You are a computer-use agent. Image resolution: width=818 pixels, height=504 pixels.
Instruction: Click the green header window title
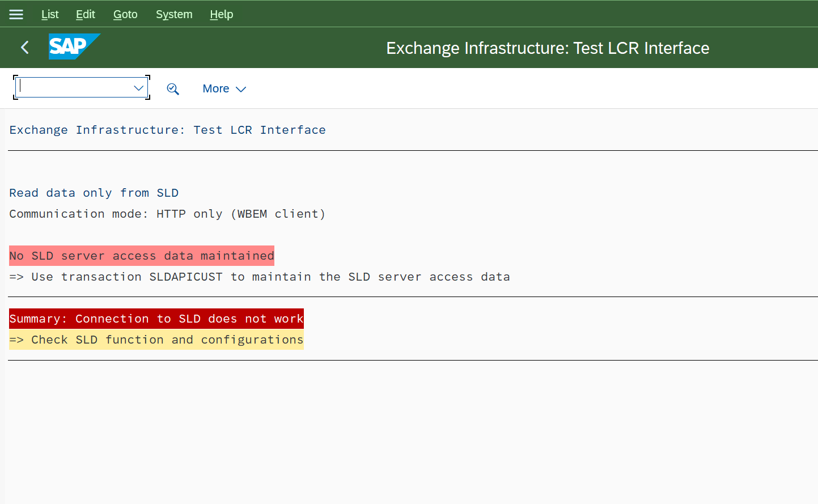click(548, 48)
